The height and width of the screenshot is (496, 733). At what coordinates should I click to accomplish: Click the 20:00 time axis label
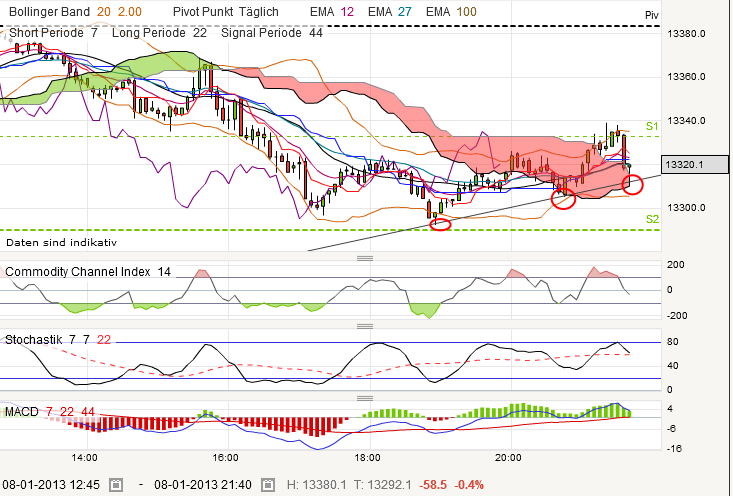509,457
